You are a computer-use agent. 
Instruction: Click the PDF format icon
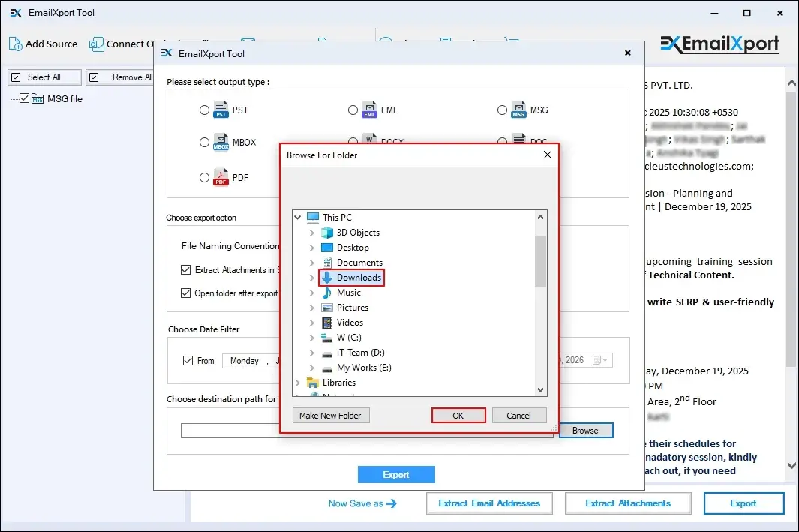[221, 178]
